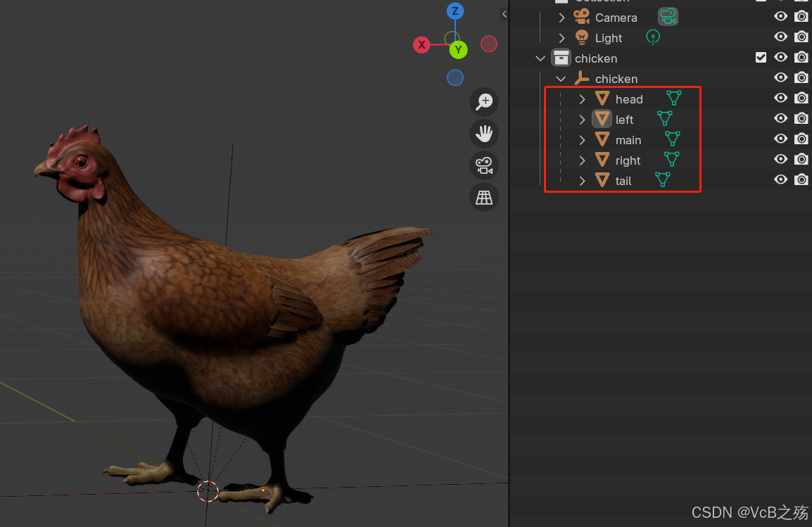This screenshot has width=812, height=527.
Task: Disable tail render via camera icon
Action: coord(801,179)
